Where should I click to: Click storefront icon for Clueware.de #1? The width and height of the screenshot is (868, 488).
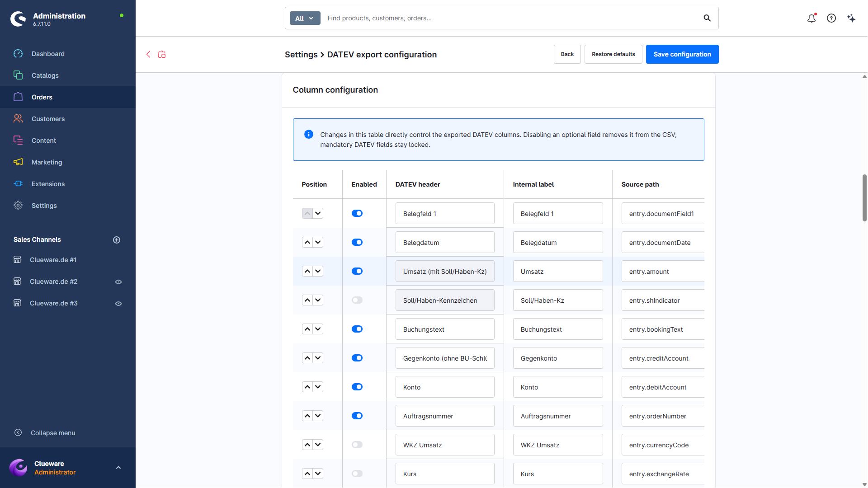tap(17, 260)
